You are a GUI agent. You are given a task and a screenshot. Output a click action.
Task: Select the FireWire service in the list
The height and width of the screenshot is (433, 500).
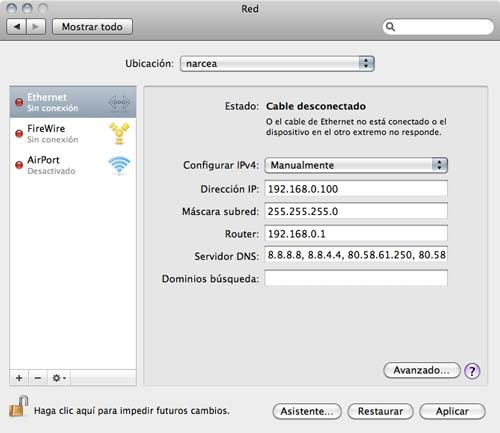point(73,133)
